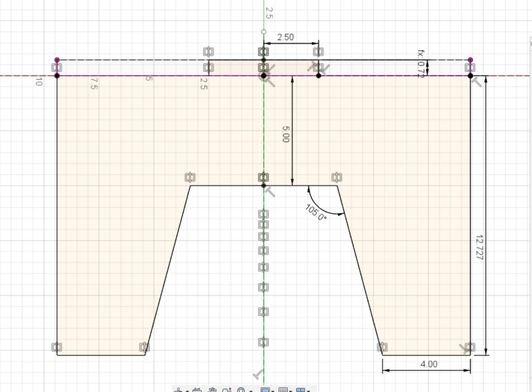Select symmetry glyph at left leg's inner bottom
This screenshot has height=392, width=532.
coord(144,347)
